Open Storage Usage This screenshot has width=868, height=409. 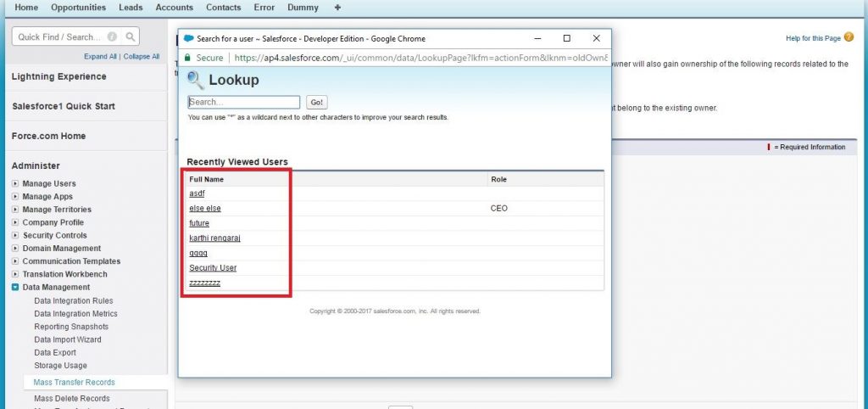(60, 366)
